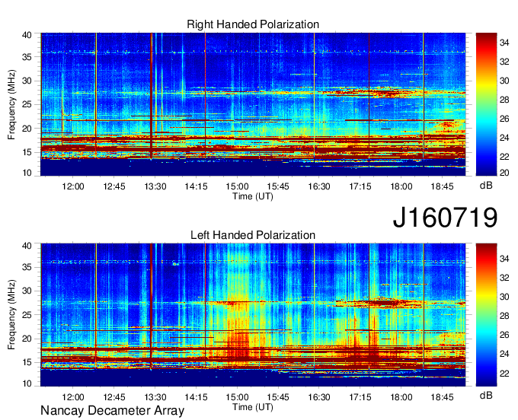
Task: Click 18:00 time tick under Left Handed plot
Action: click(x=401, y=397)
